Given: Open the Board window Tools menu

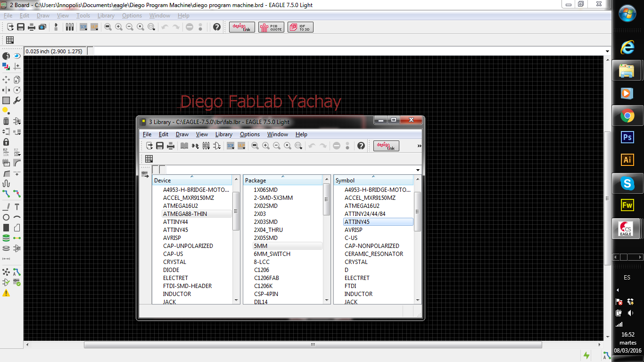Looking at the screenshot, I should coord(83,16).
